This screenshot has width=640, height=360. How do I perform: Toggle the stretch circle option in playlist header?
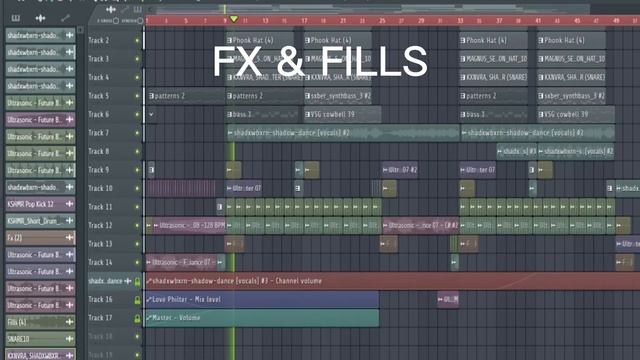(140, 20)
